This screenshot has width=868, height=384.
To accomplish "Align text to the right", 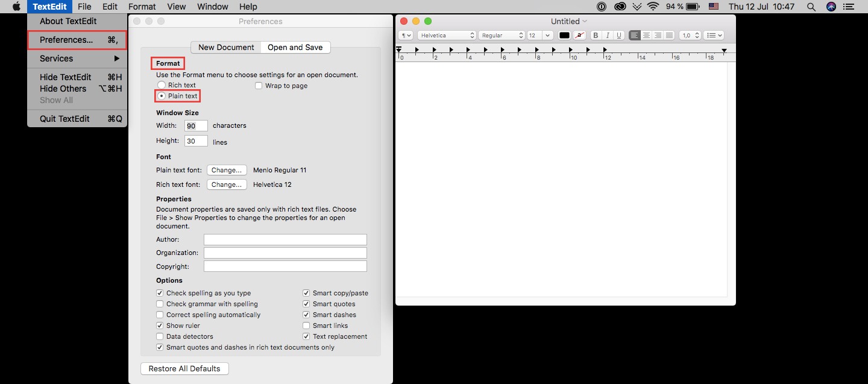I will (x=658, y=36).
